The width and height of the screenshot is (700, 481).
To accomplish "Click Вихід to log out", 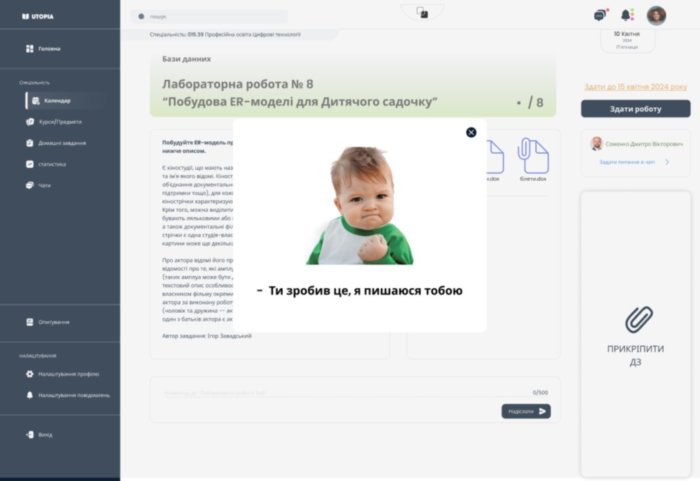I will click(x=47, y=435).
